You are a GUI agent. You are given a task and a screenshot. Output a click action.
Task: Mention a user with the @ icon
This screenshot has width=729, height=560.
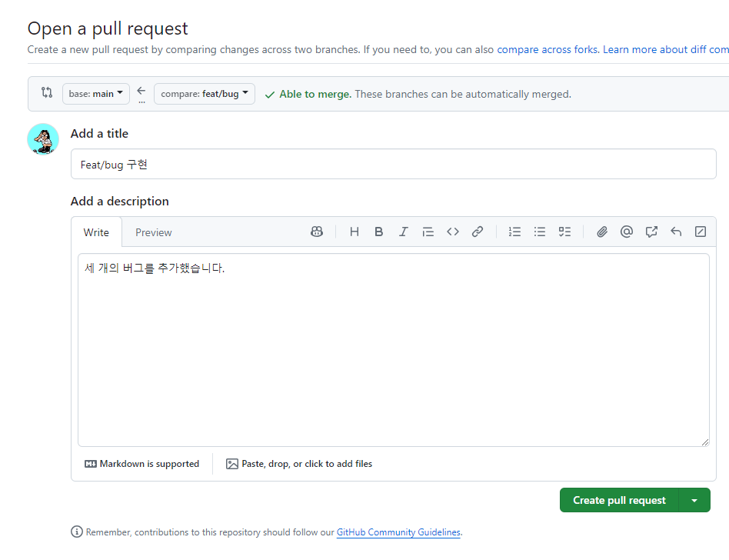coord(627,231)
